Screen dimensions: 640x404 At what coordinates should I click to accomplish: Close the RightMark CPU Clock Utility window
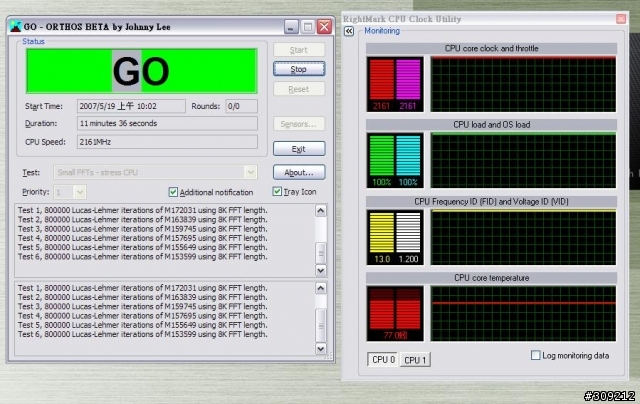[x=621, y=19]
